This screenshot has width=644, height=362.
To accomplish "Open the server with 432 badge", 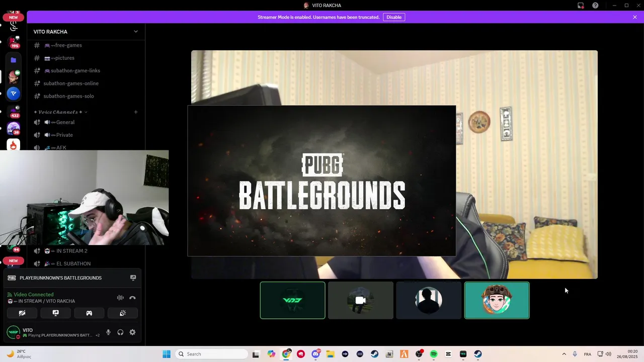I will pyautogui.click(x=14, y=111).
